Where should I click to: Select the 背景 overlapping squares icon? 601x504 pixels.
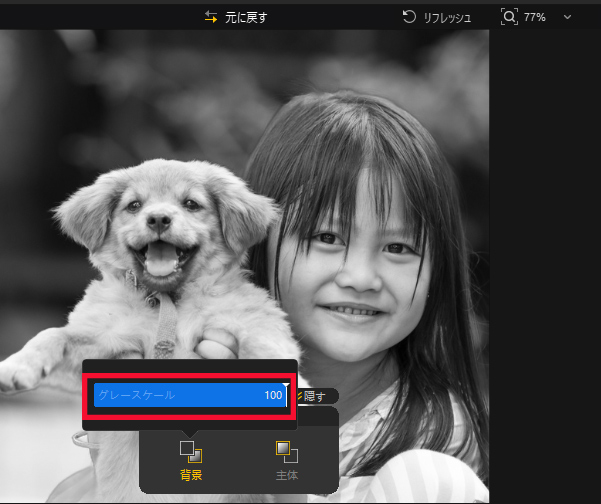tap(190, 452)
